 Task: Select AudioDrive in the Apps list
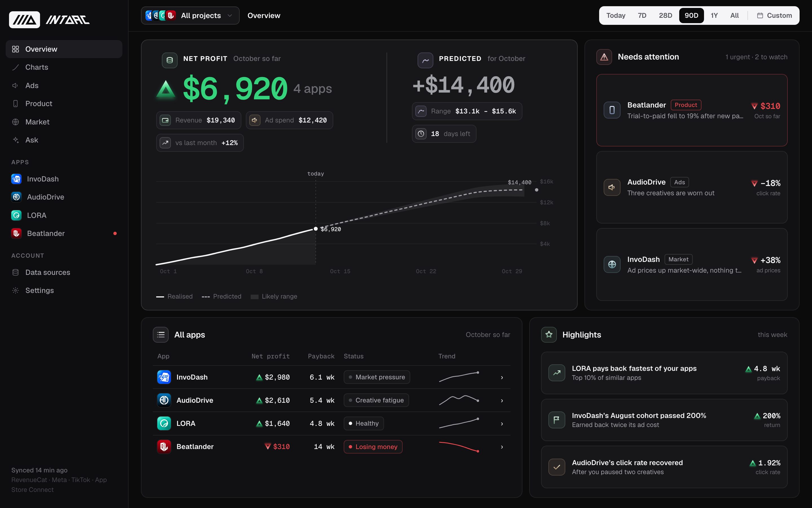click(x=64, y=197)
